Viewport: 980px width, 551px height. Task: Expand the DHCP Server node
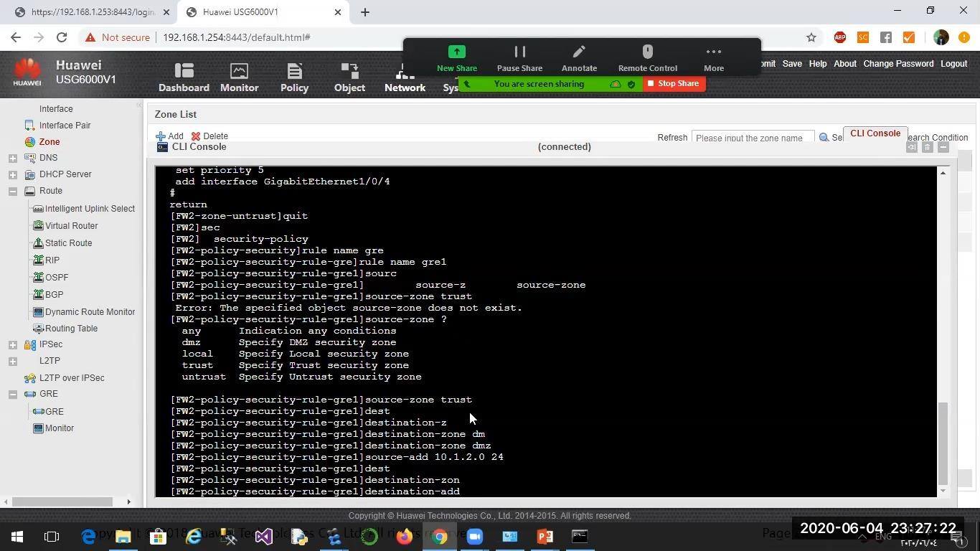tap(12, 174)
